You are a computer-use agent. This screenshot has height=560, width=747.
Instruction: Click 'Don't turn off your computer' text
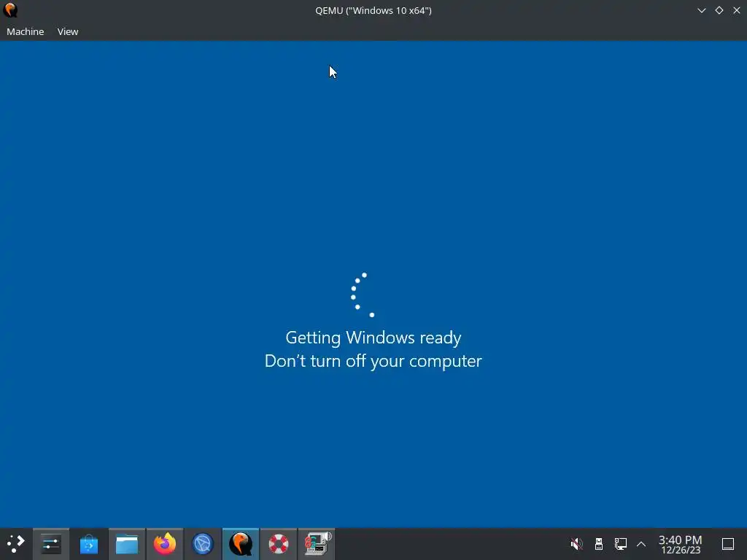click(x=373, y=361)
